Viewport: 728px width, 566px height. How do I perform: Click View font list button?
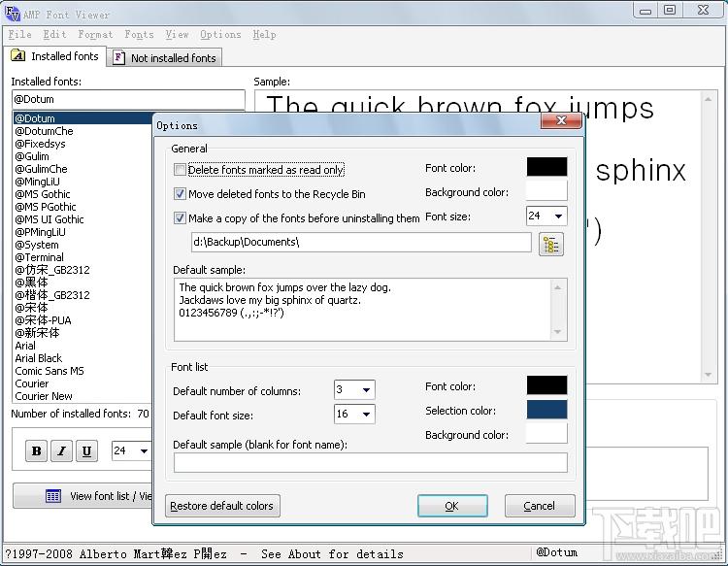(83, 496)
